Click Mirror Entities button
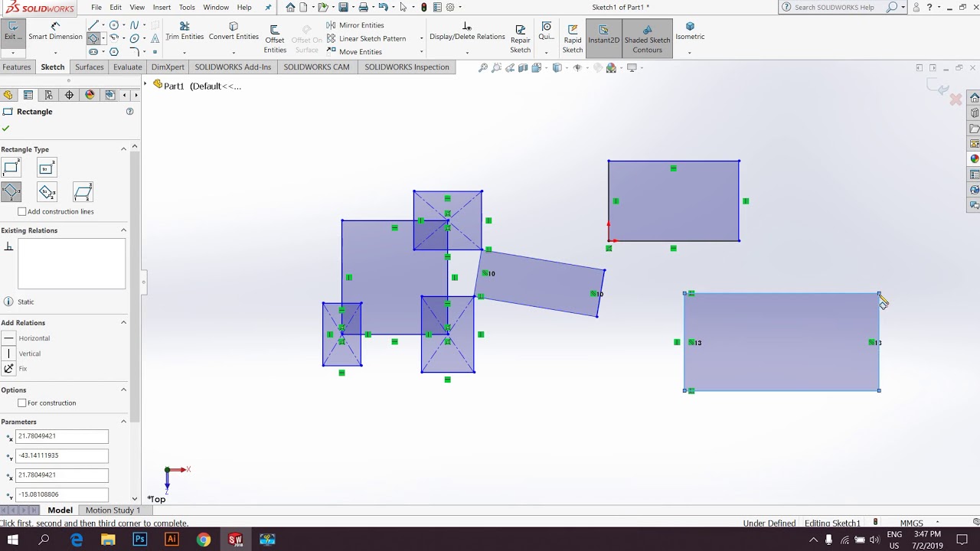 [x=355, y=25]
